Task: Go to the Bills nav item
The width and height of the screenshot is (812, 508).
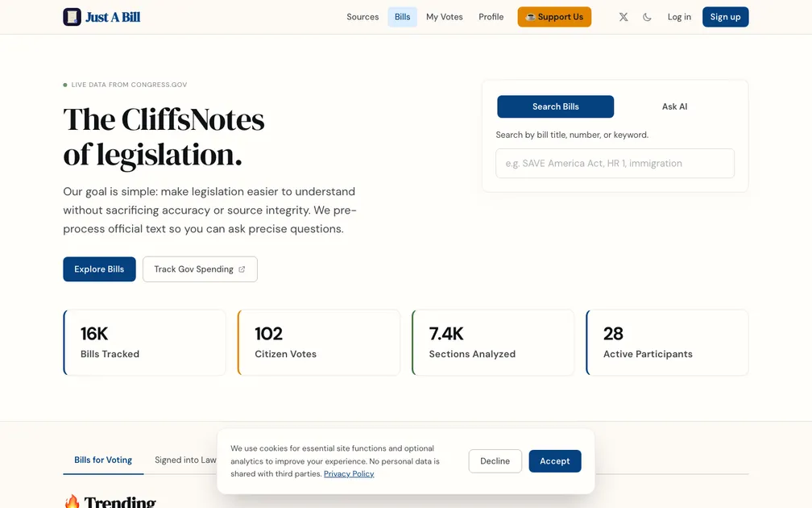Action: click(x=403, y=17)
